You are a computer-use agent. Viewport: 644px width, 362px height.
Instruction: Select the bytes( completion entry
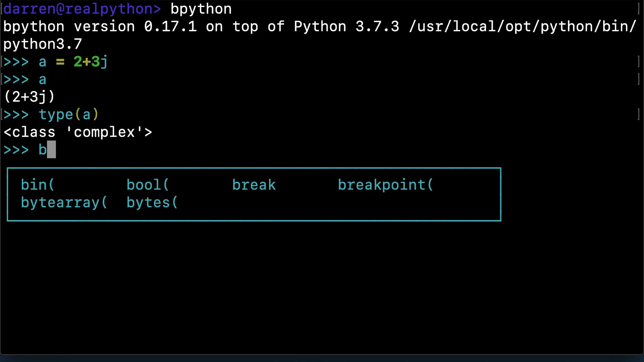152,202
